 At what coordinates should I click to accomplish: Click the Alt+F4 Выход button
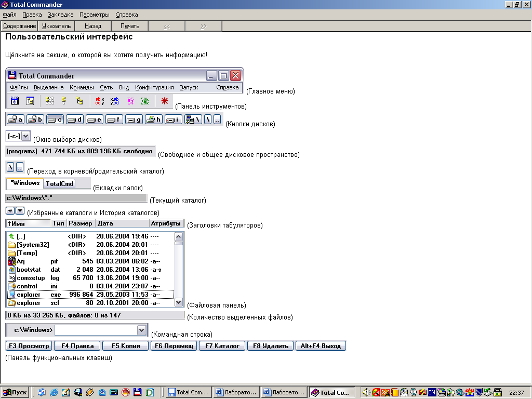coord(321,345)
